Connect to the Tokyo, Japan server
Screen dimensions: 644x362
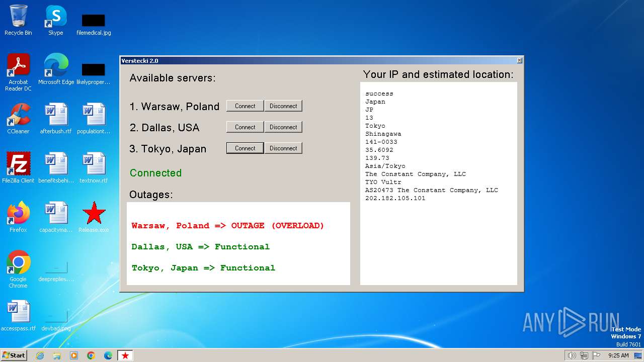coord(245,148)
